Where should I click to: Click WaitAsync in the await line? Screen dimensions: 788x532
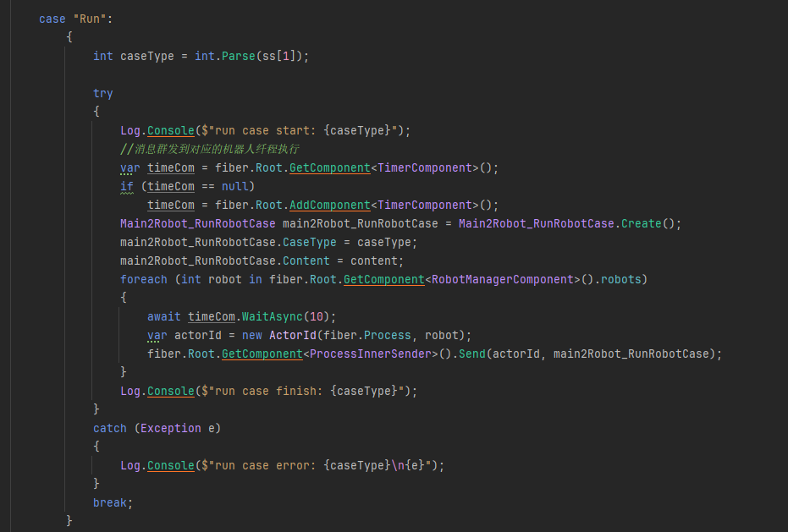click(x=272, y=316)
